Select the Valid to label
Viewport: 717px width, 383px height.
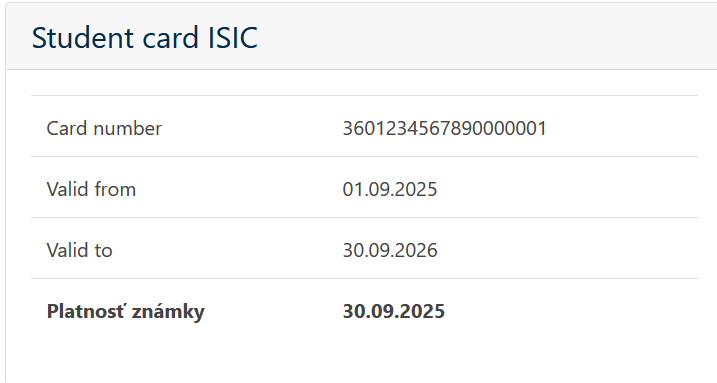click(80, 250)
